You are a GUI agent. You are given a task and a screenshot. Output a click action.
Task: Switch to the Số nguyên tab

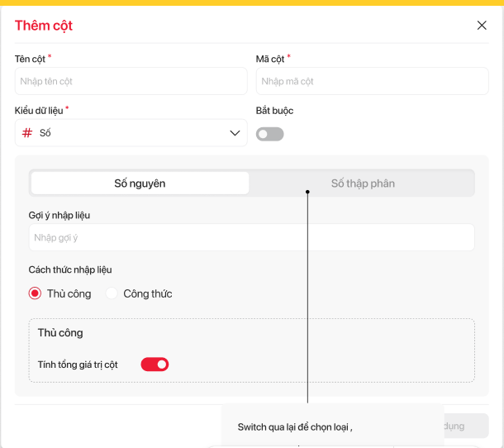(140, 183)
